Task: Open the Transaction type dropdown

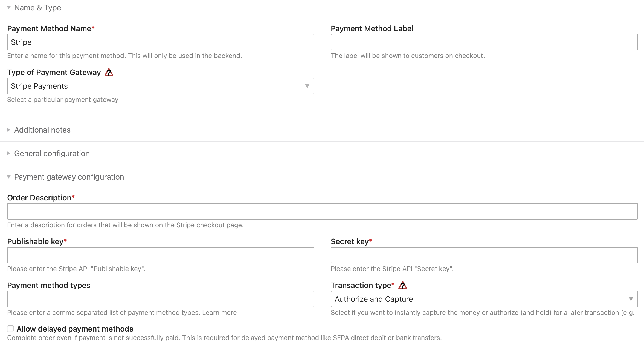Action: pyautogui.click(x=484, y=299)
